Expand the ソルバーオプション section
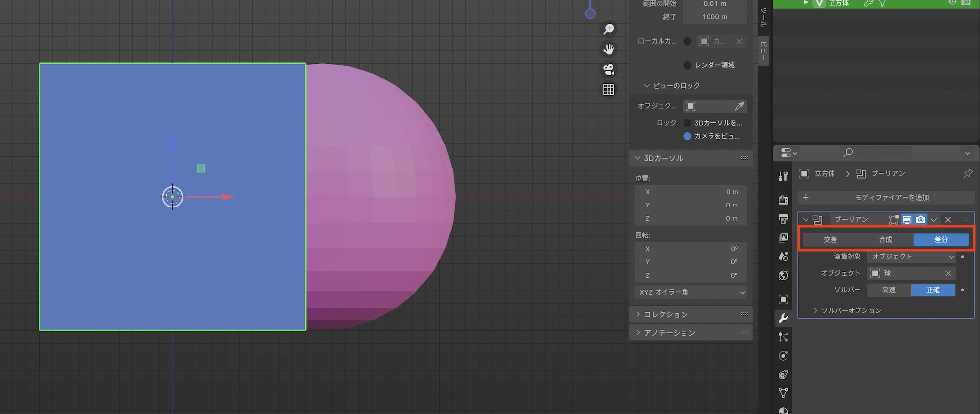This screenshot has height=414, width=980. pyautogui.click(x=847, y=310)
